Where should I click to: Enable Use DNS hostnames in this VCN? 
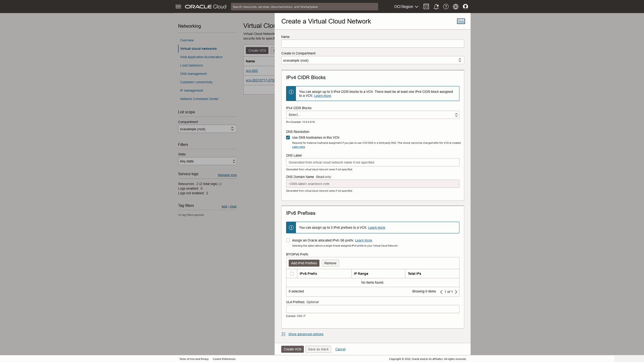point(288,137)
